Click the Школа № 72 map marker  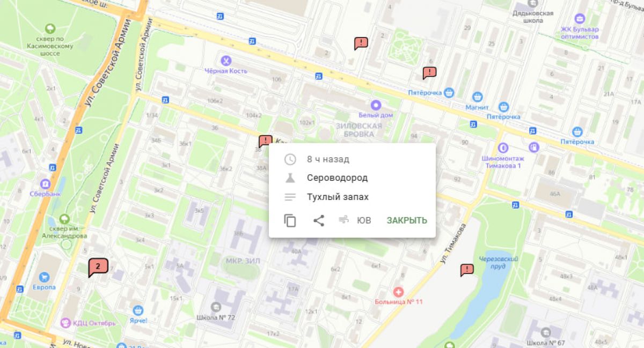[216, 307]
